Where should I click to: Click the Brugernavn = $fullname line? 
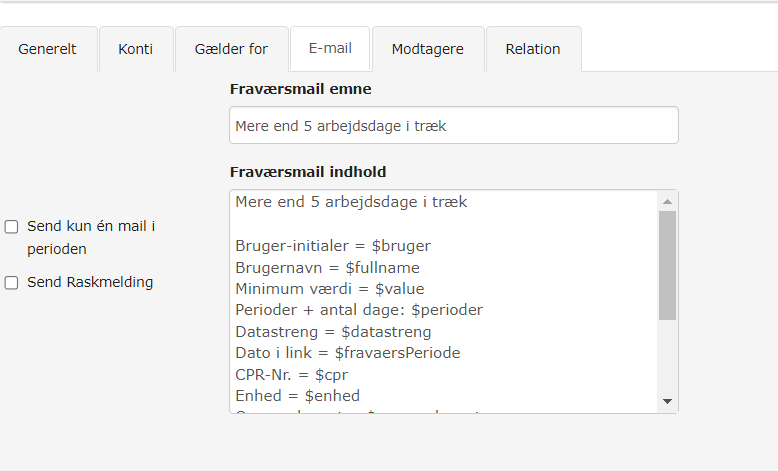pyautogui.click(x=327, y=267)
